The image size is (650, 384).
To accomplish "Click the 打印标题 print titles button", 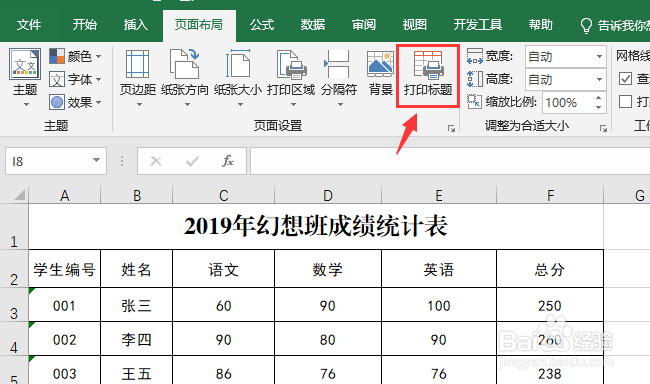I will (x=428, y=76).
